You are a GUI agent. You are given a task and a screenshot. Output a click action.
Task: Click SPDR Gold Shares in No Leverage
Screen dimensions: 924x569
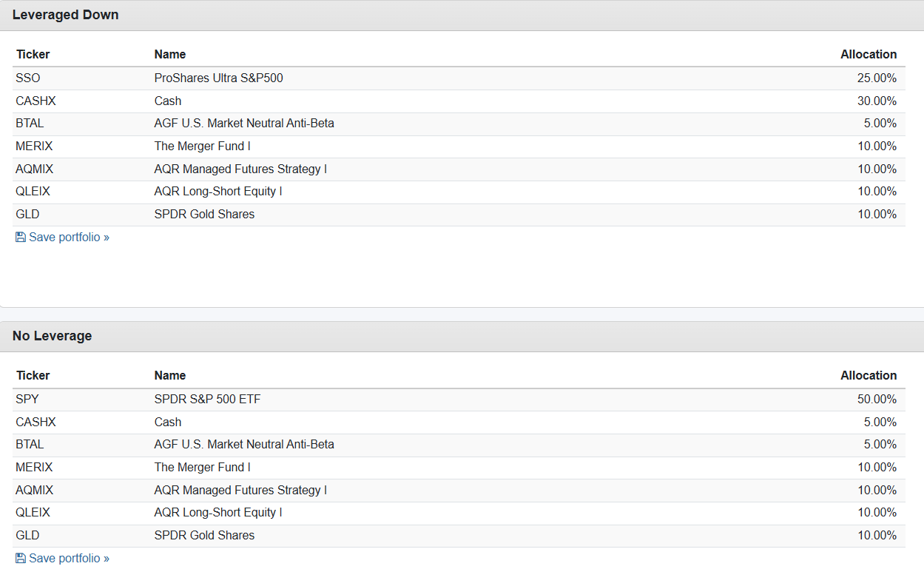coord(204,535)
